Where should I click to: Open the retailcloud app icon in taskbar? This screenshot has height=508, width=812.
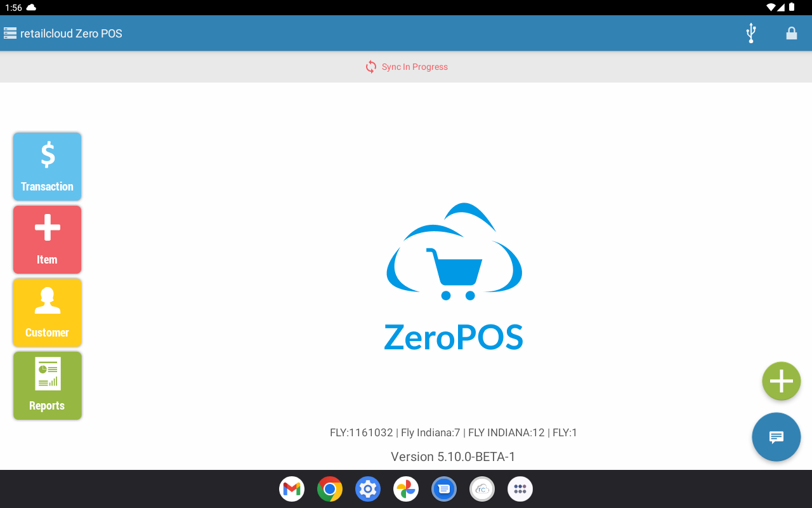[482, 489]
